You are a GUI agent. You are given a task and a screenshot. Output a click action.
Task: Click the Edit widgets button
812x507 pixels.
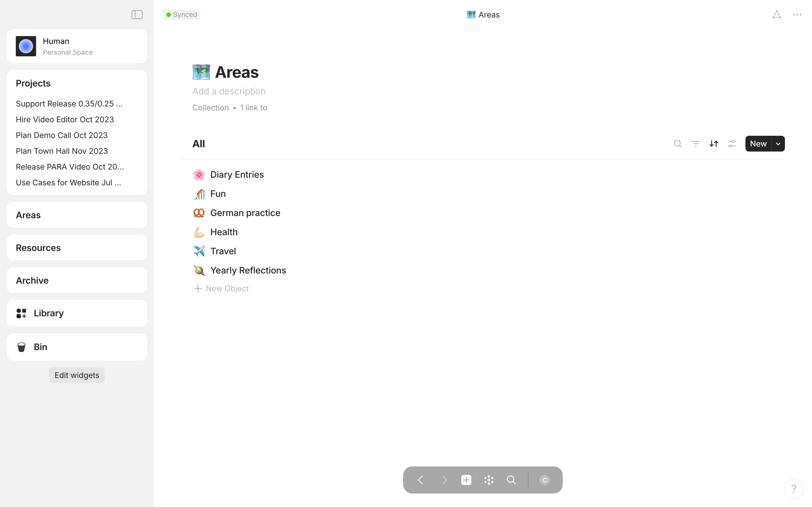pyautogui.click(x=77, y=375)
